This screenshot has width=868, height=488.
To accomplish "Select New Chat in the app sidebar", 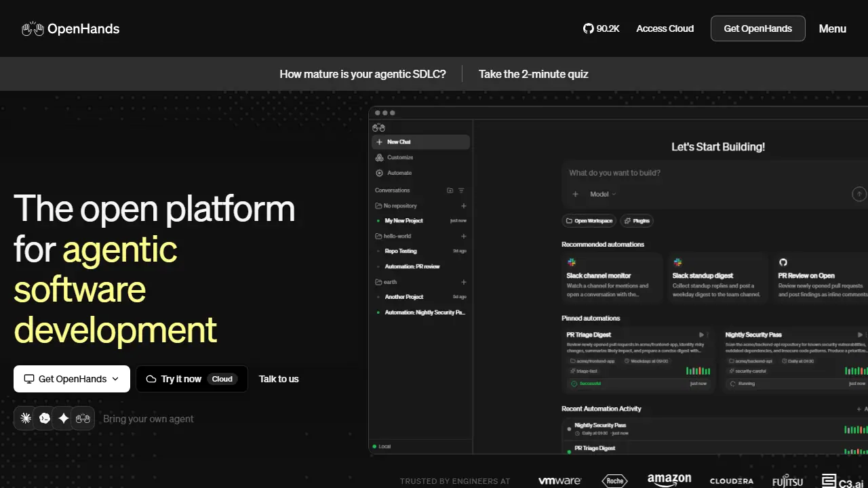I will pos(420,142).
